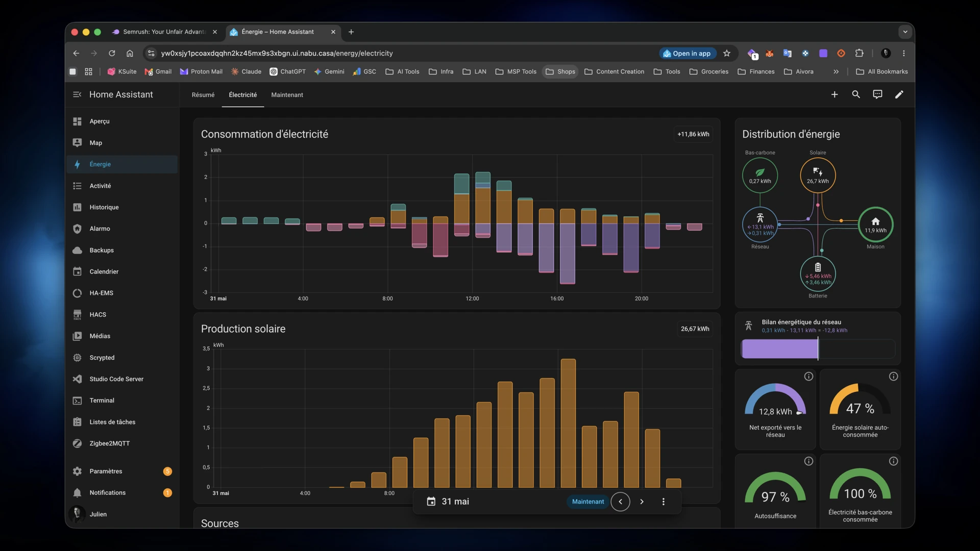
Task: Go to previous day arrow
Action: pos(620,502)
